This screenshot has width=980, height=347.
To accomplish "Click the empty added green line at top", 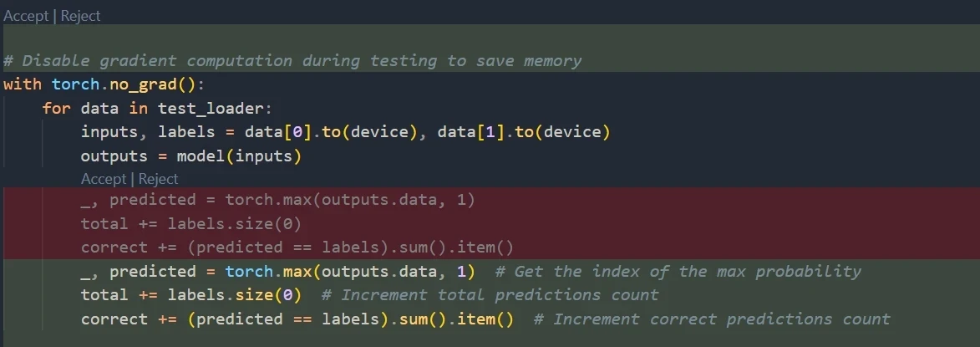I will point(490,37).
